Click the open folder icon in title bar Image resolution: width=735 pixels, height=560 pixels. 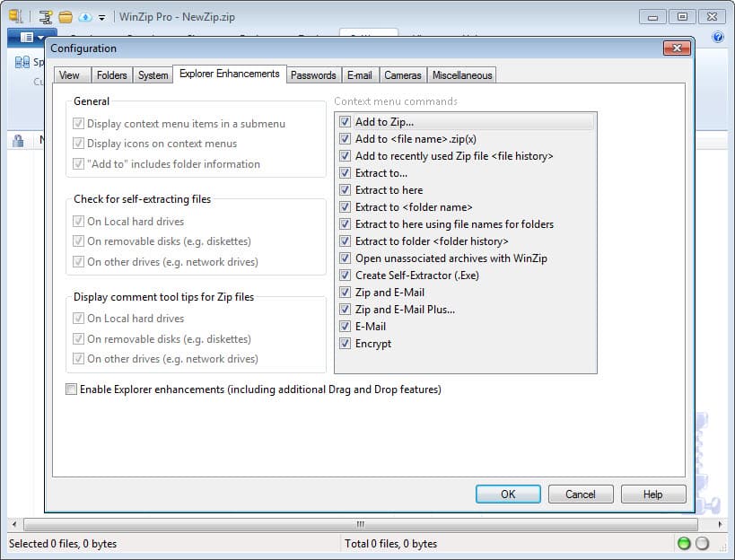click(x=66, y=17)
